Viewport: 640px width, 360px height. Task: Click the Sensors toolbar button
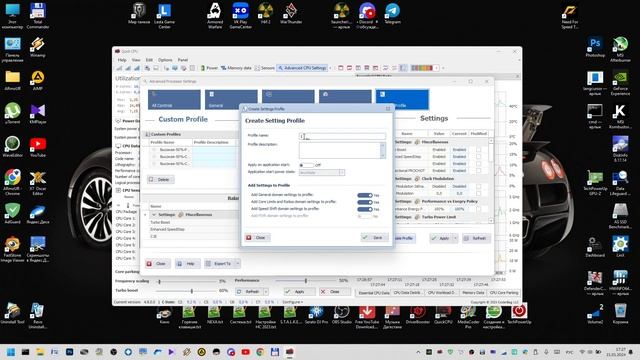point(264,68)
